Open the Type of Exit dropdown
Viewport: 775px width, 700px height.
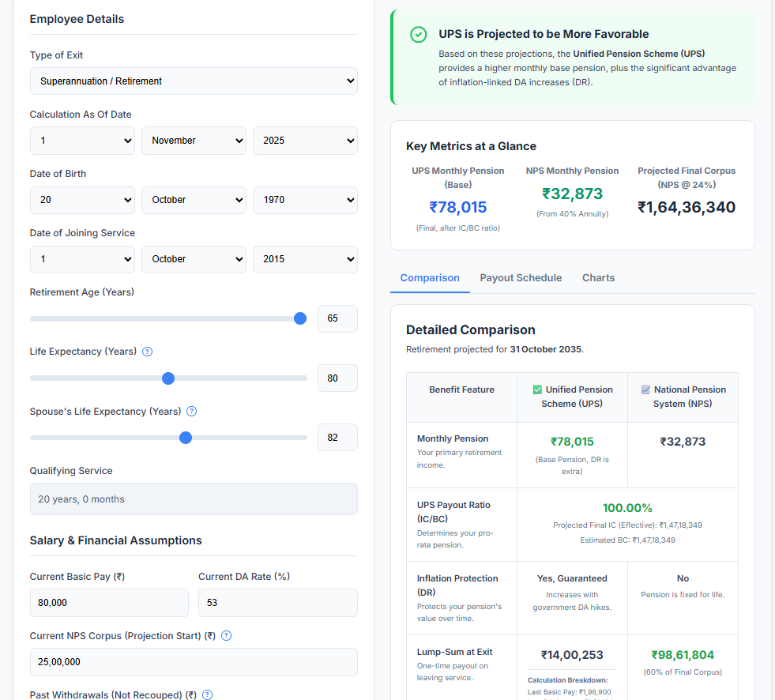tap(194, 81)
